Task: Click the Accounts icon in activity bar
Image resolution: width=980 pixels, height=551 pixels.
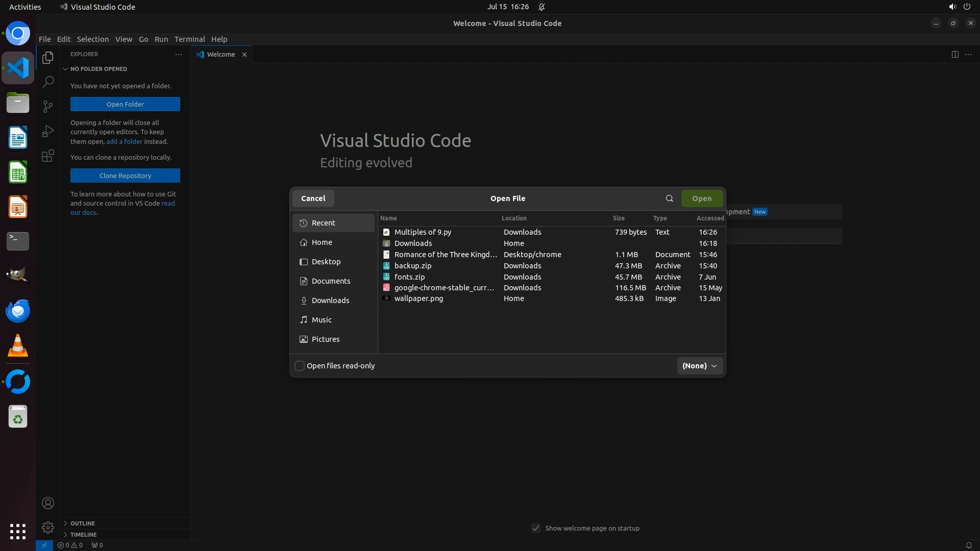Action: pyautogui.click(x=48, y=503)
